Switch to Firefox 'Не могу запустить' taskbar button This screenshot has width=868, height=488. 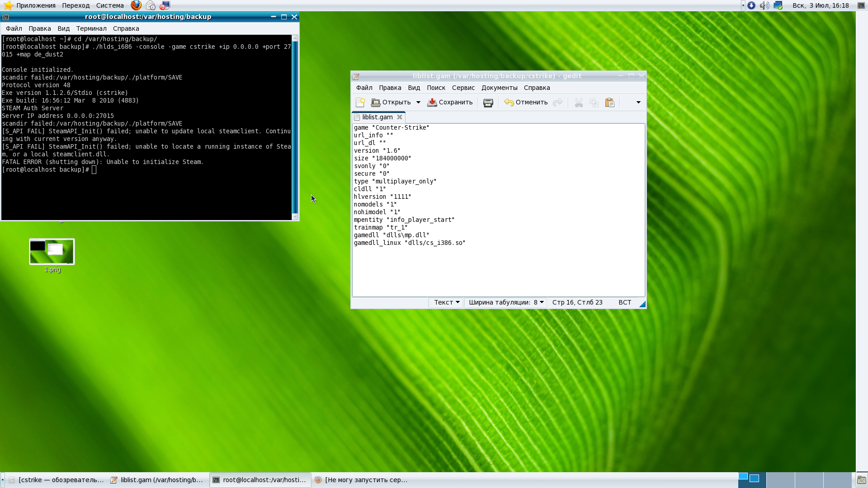(361, 480)
